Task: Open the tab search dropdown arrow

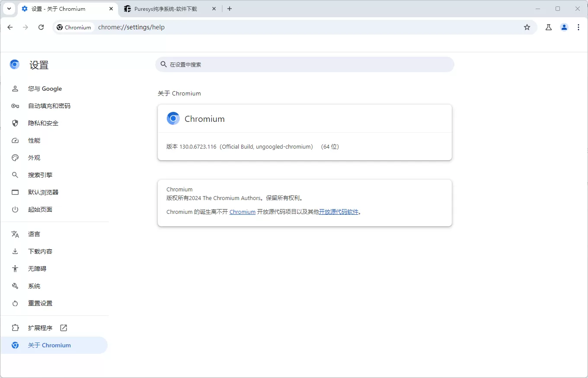Action: pyautogui.click(x=9, y=9)
